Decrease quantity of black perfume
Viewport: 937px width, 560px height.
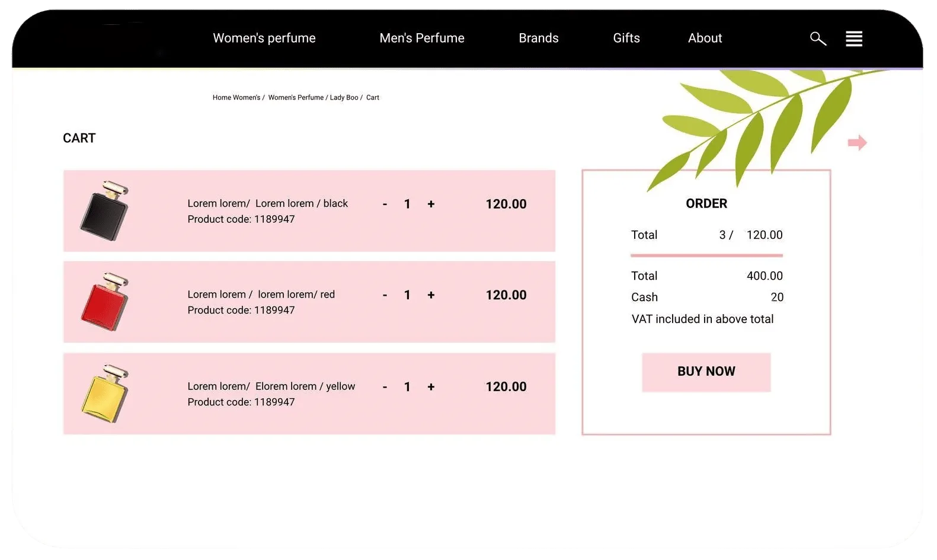(x=385, y=204)
